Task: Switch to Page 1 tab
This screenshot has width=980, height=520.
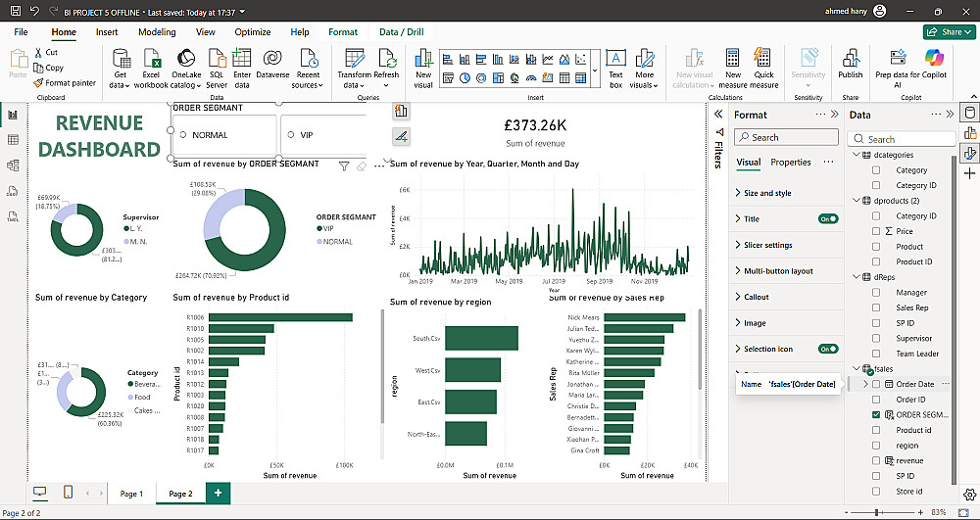Action: click(131, 494)
